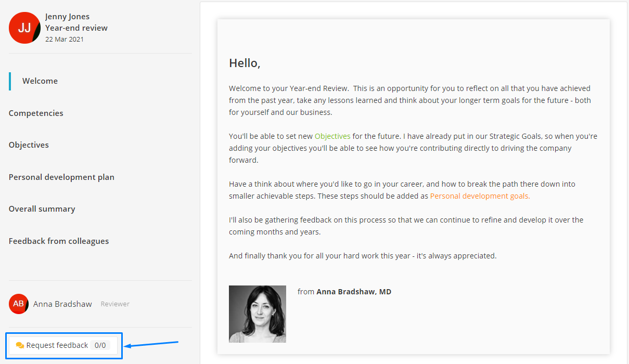629x364 pixels.
Task: Go to the Competencies section
Action: (36, 113)
